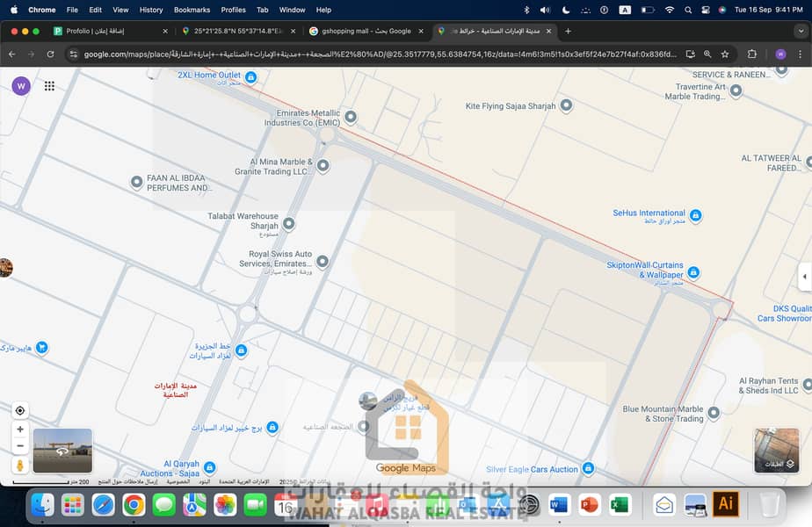Image resolution: width=812 pixels, height=527 pixels.
Task: Open the Bookmarks menu in menu bar
Action: pos(192,10)
